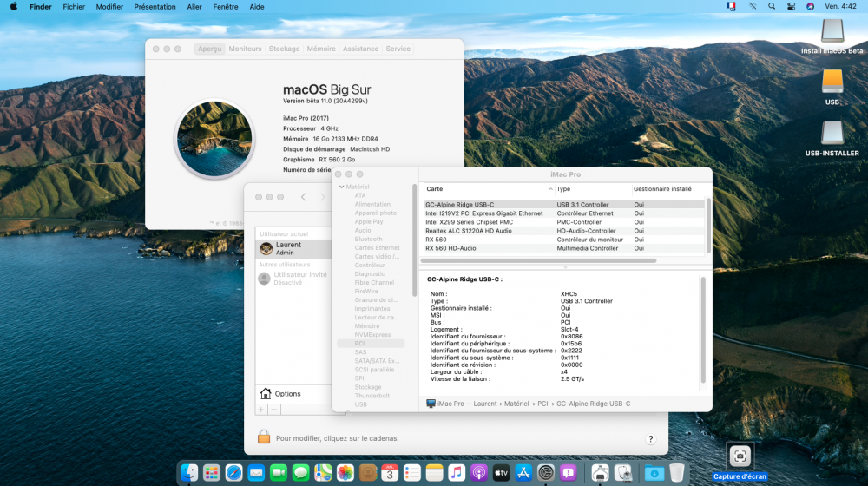Click System Information chip icon in Dock
This screenshot has width=868, height=486.
coord(600,473)
